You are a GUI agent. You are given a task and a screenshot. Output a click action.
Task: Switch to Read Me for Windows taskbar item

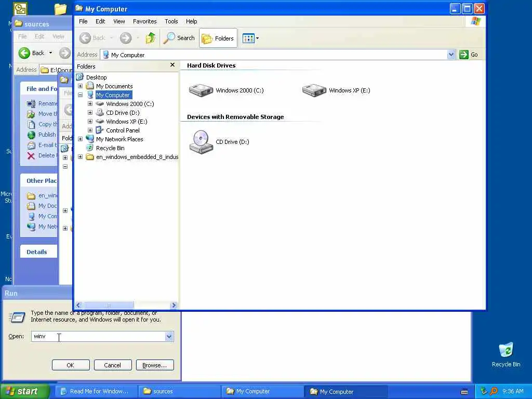click(x=96, y=391)
